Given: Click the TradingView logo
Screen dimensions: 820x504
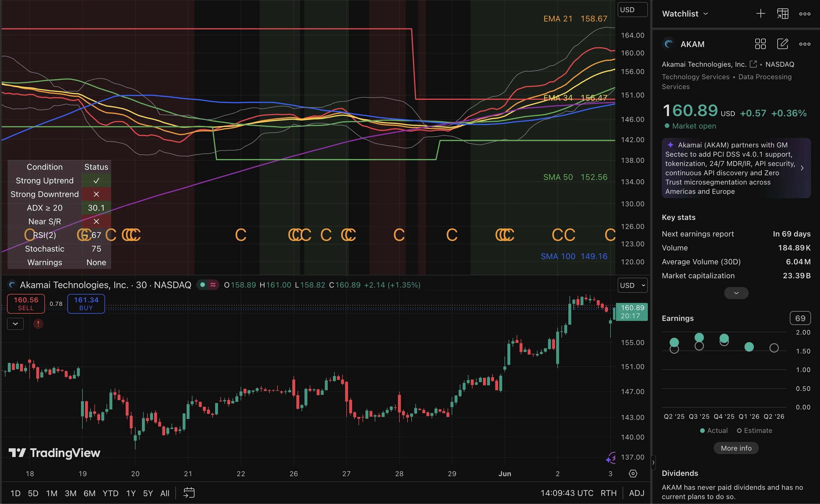Looking at the screenshot, I should [x=54, y=453].
